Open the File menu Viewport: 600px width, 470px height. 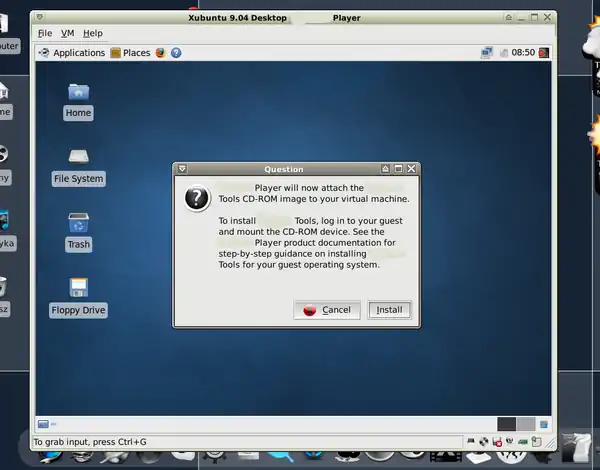click(44, 33)
